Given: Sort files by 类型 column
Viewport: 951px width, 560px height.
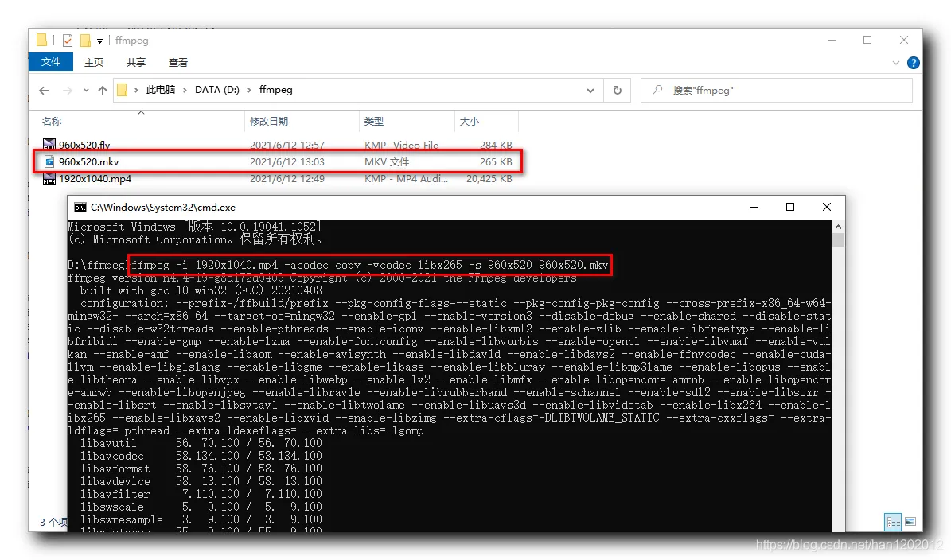Looking at the screenshot, I should (x=373, y=121).
